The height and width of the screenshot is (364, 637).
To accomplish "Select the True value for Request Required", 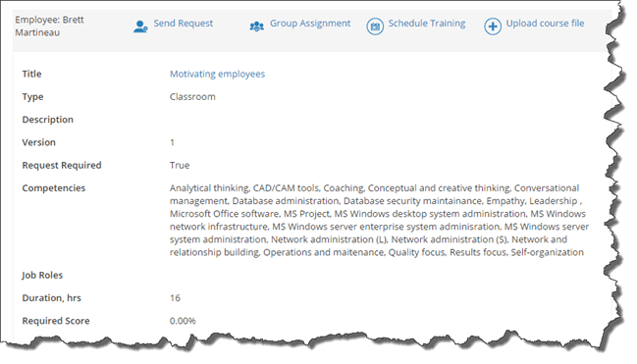I will click(180, 165).
